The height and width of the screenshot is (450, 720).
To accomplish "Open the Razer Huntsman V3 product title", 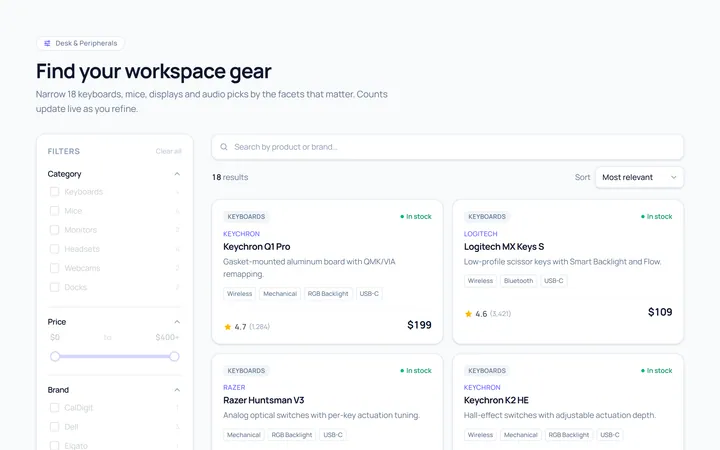I will 264,400.
